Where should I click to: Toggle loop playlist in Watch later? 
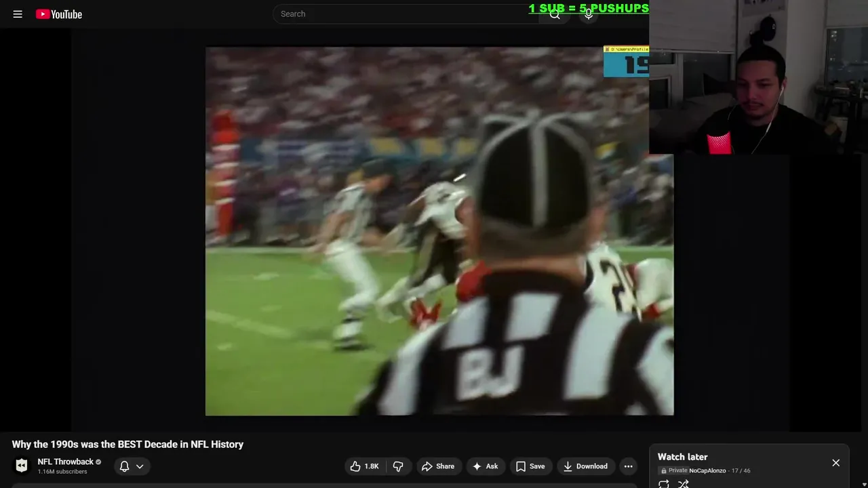664,484
